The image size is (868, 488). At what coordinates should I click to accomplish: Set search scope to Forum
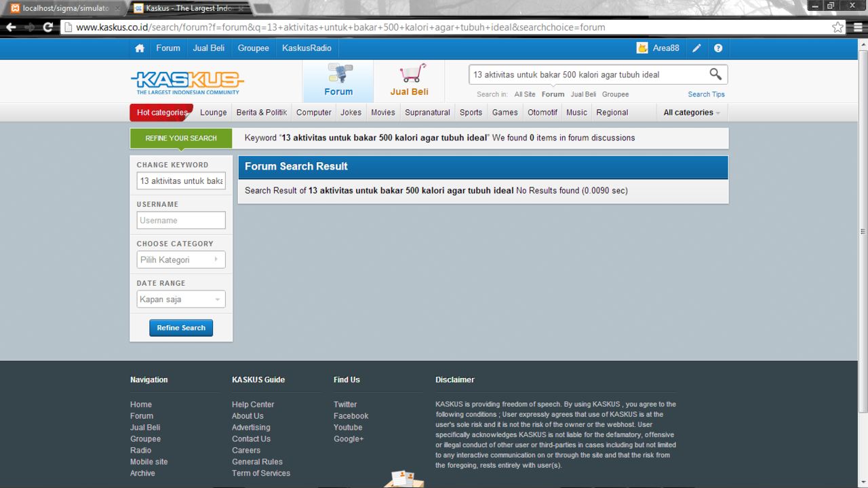tap(553, 94)
